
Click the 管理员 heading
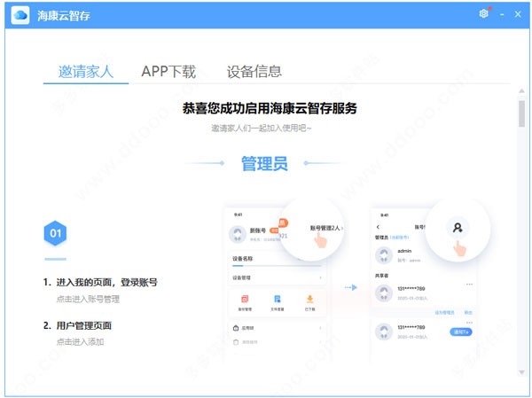[x=264, y=163]
